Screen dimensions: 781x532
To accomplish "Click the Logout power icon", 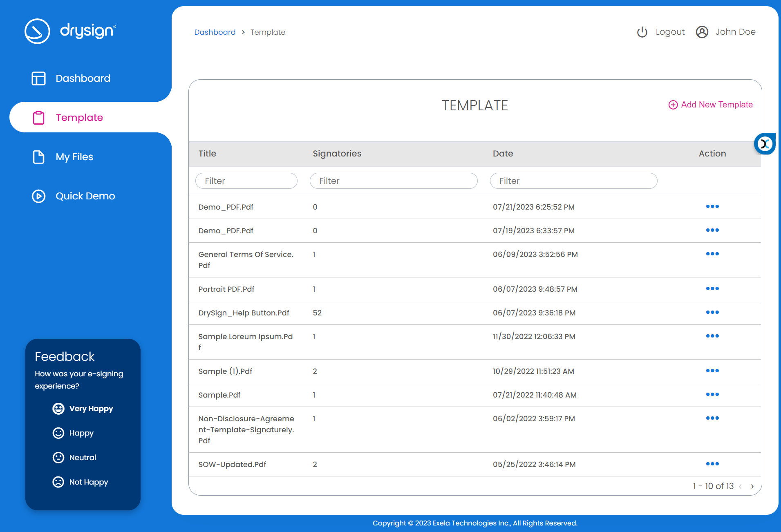I will [x=642, y=32].
